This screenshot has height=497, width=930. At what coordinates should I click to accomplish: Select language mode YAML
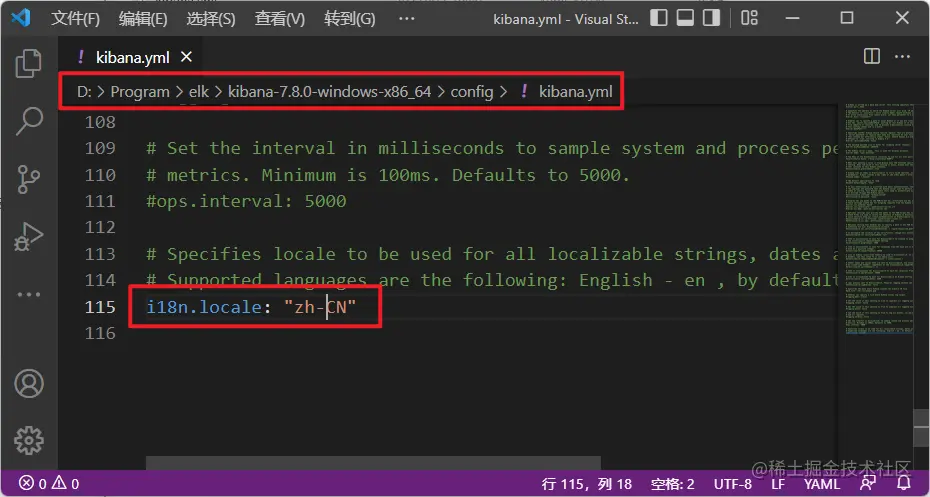click(821, 484)
